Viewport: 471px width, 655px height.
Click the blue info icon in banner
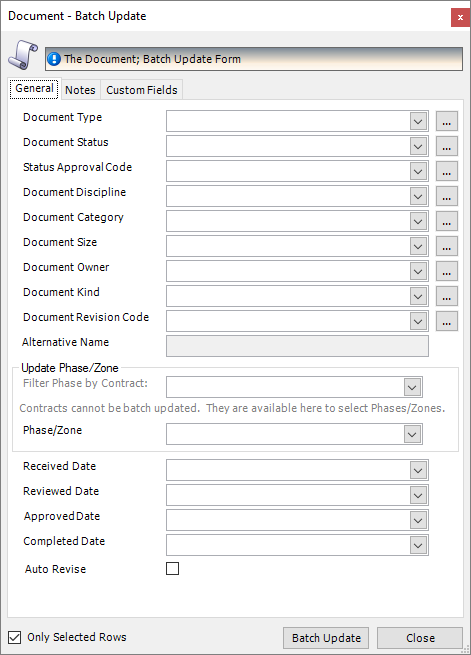(x=54, y=59)
